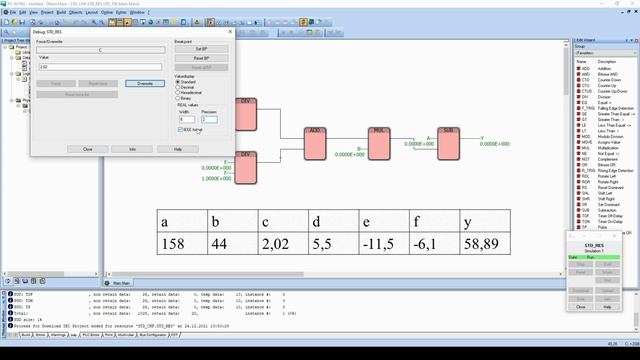
Task: Open the Build menu
Action: [61, 13]
